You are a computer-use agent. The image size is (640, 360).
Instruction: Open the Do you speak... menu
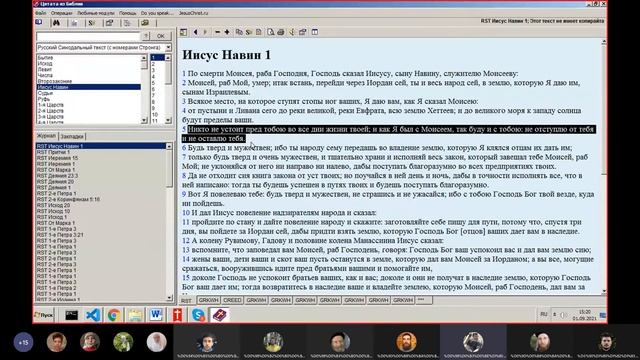157,13
